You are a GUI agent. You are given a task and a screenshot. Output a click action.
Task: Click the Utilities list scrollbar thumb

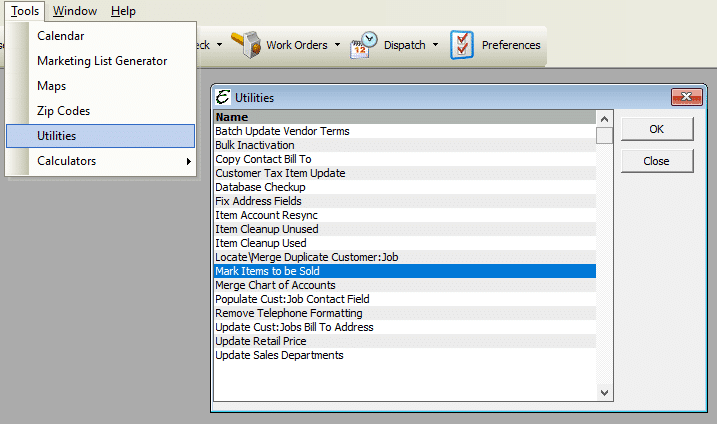point(605,135)
